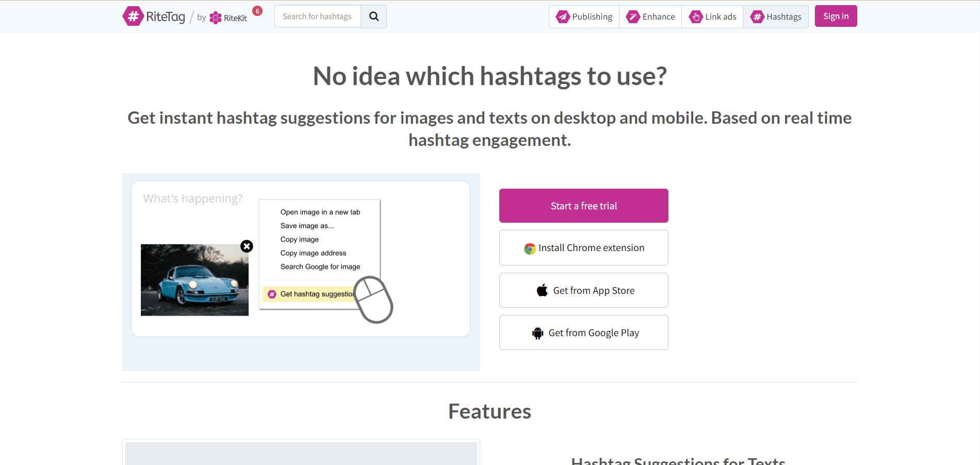Click the RiteTag wordmark link
Screen dimensions: 980x465
[166, 16]
